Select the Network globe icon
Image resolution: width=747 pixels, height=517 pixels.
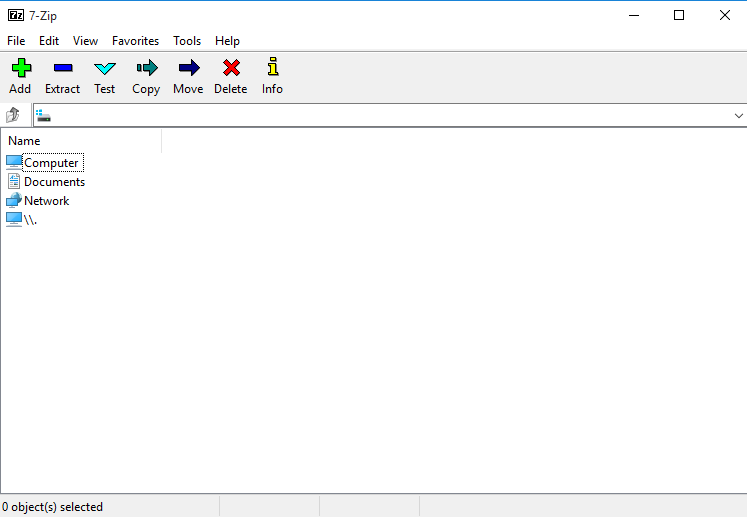[x=14, y=200]
